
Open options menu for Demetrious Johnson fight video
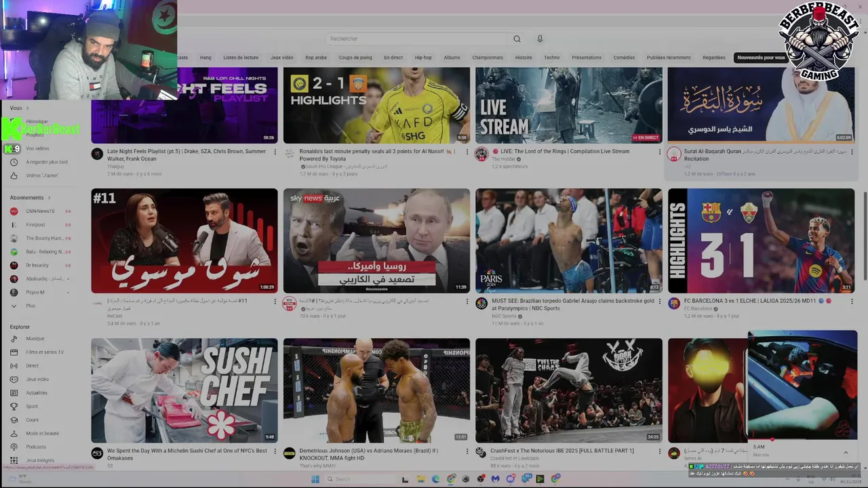tap(467, 451)
